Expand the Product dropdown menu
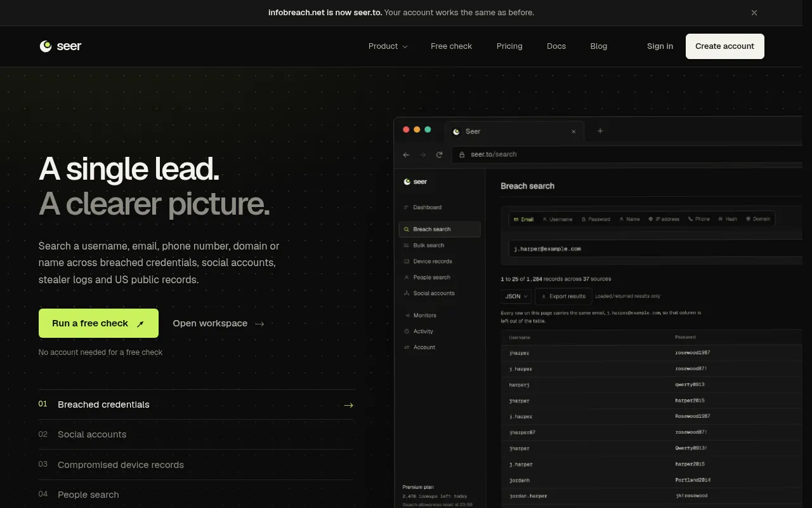The image size is (812, 508). [388, 46]
